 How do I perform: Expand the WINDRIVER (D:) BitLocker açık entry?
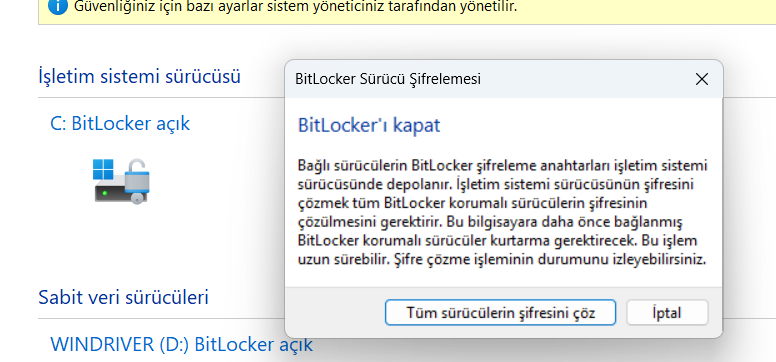[x=182, y=344]
